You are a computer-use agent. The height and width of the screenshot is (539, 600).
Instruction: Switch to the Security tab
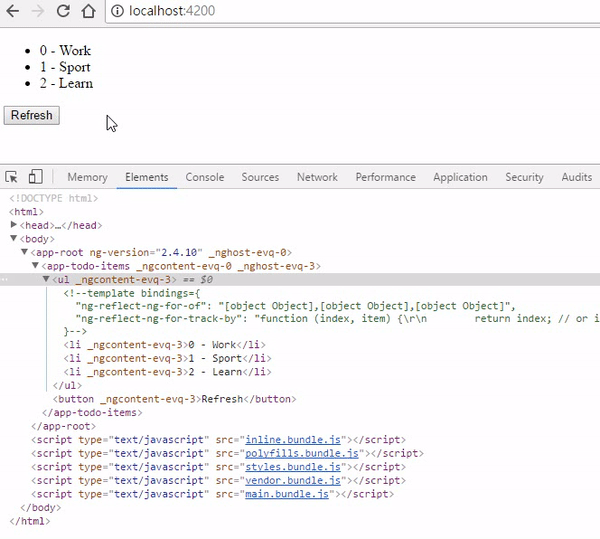524,177
